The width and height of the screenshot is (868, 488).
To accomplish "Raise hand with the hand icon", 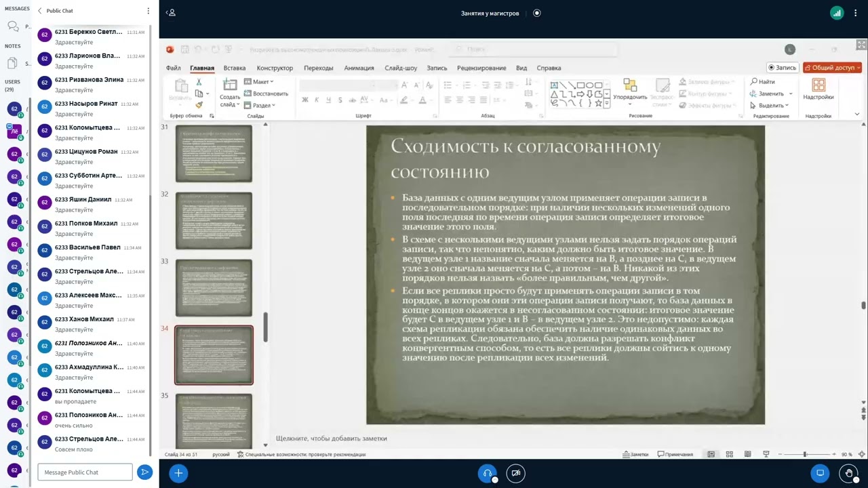I will coord(848,473).
